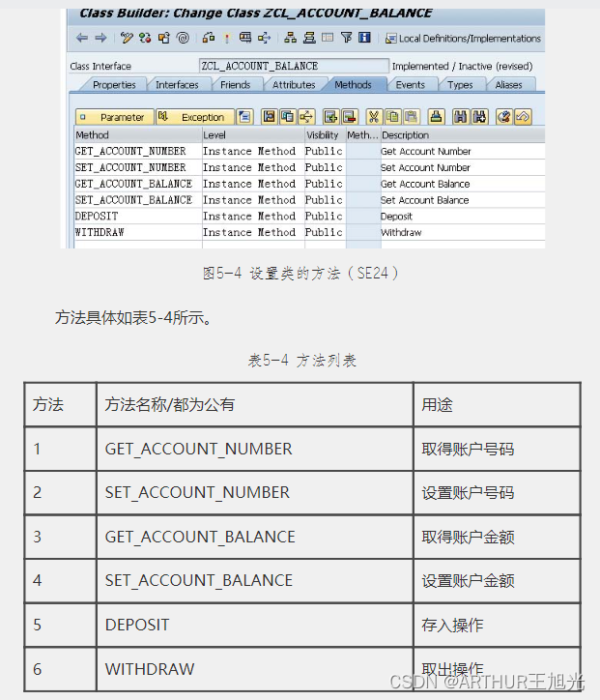Click the Active/Inactive switch icon

click(145, 38)
